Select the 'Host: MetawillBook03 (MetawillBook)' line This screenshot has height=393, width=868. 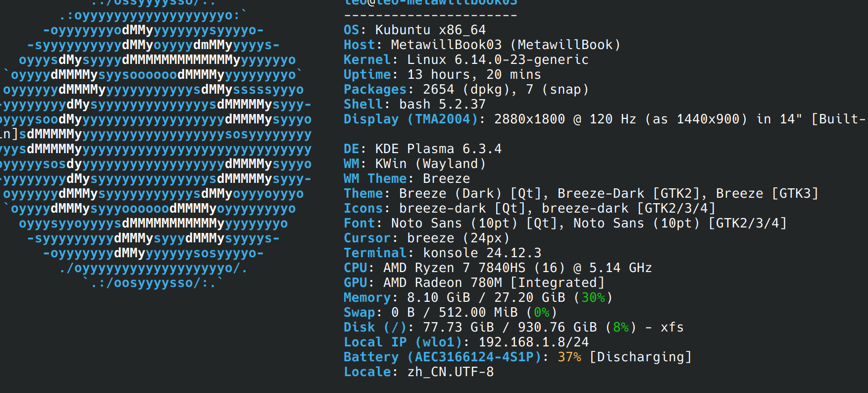(x=482, y=45)
